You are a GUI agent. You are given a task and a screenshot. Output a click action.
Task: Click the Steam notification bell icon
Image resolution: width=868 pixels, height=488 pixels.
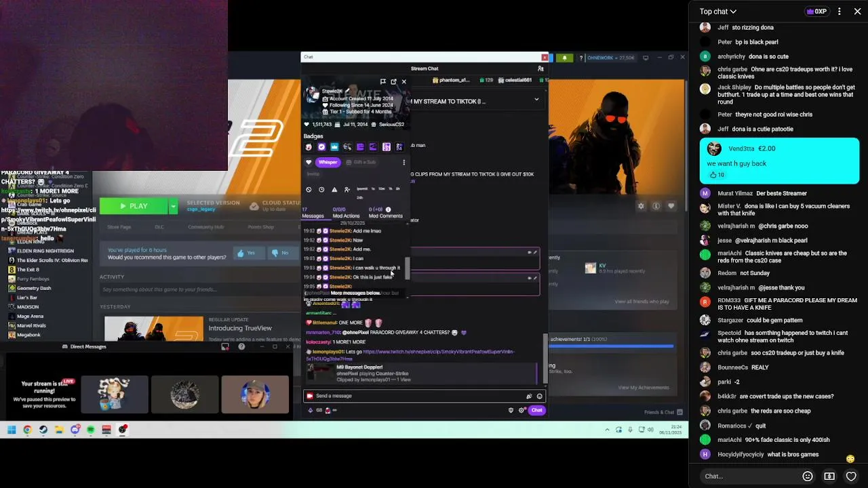click(564, 58)
